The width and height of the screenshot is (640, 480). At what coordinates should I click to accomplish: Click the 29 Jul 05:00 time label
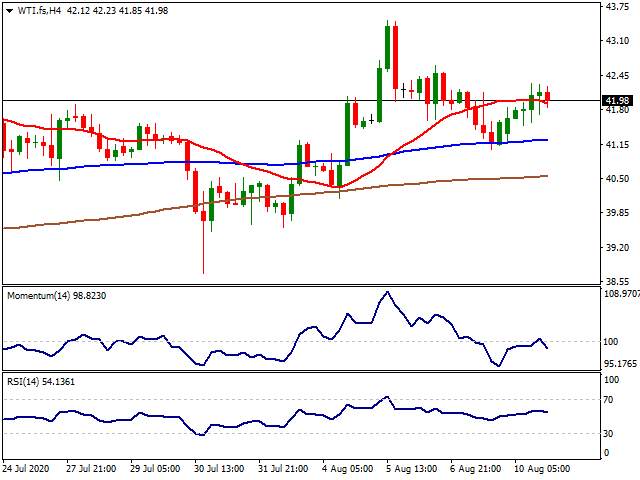[155, 469]
